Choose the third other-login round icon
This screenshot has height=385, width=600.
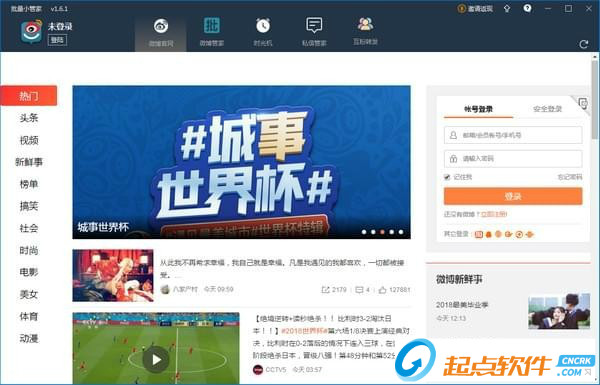pos(498,234)
